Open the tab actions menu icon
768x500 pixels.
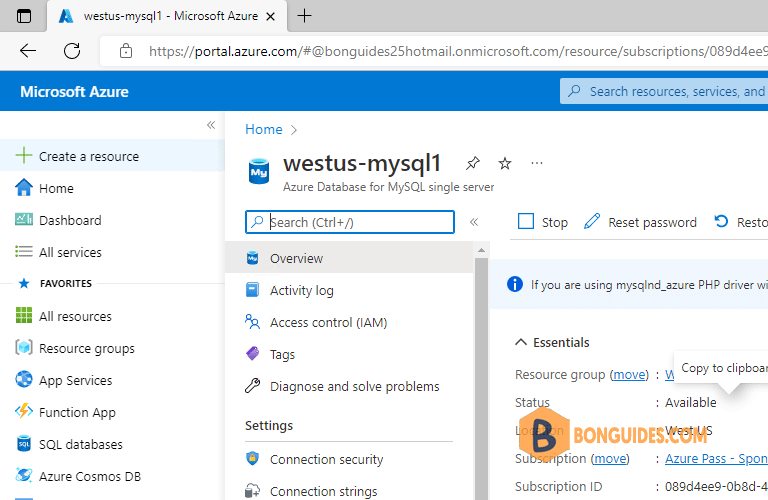24,16
